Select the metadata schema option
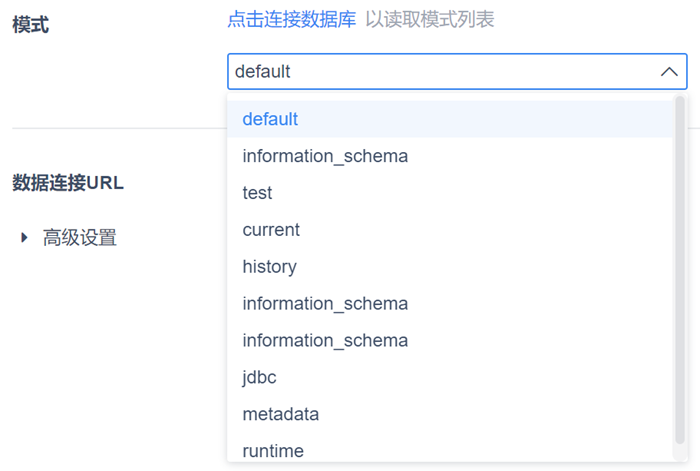 280,414
